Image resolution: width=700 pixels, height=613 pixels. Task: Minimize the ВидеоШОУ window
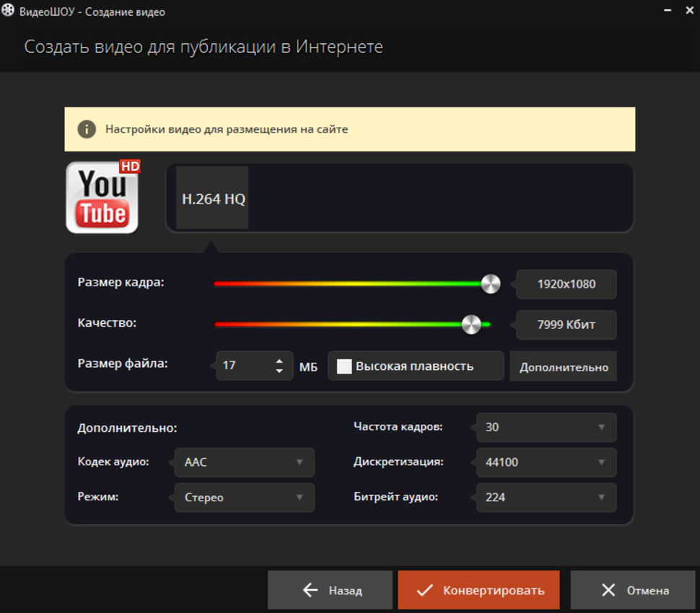[668, 10]
